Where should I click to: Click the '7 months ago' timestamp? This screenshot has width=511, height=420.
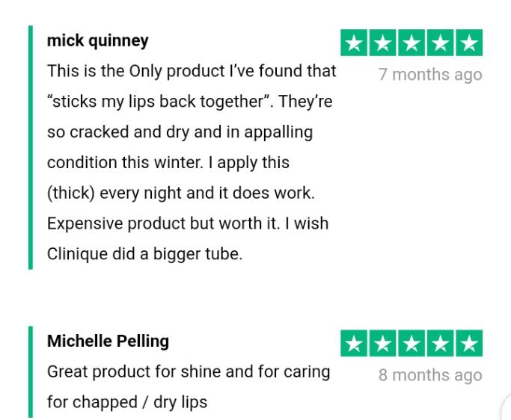click(x=430, y=75)
